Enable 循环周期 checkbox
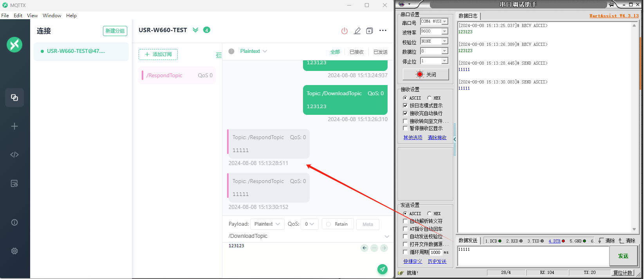 405,252
